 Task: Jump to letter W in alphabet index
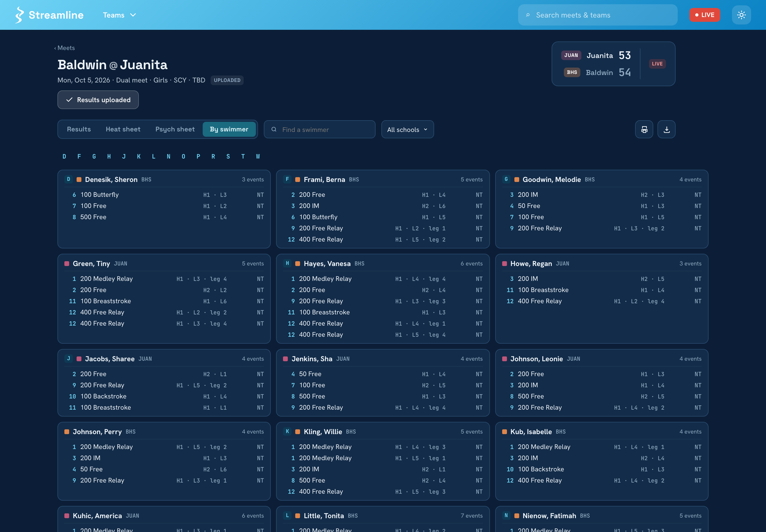tap(258, 156)
